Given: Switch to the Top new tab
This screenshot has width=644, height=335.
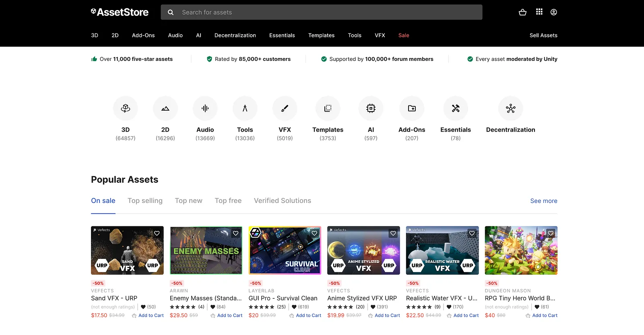Looking at the screenshot, I should point(189,201).
